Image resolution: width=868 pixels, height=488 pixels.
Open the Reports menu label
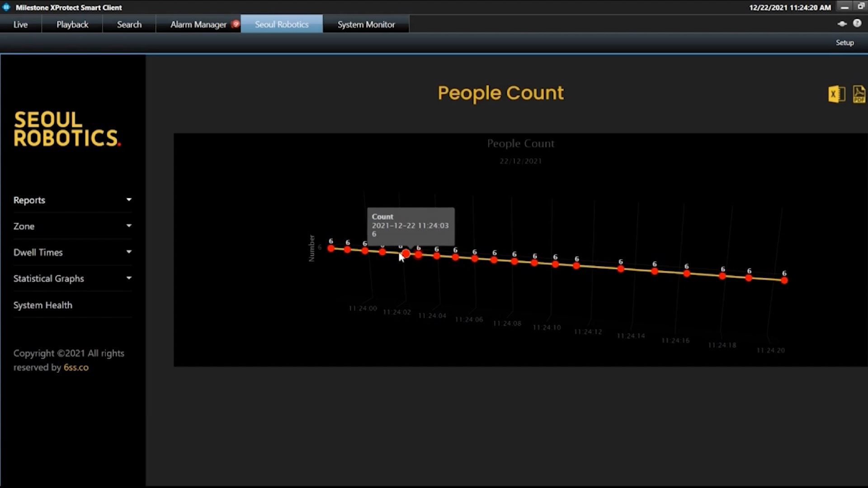29,200
